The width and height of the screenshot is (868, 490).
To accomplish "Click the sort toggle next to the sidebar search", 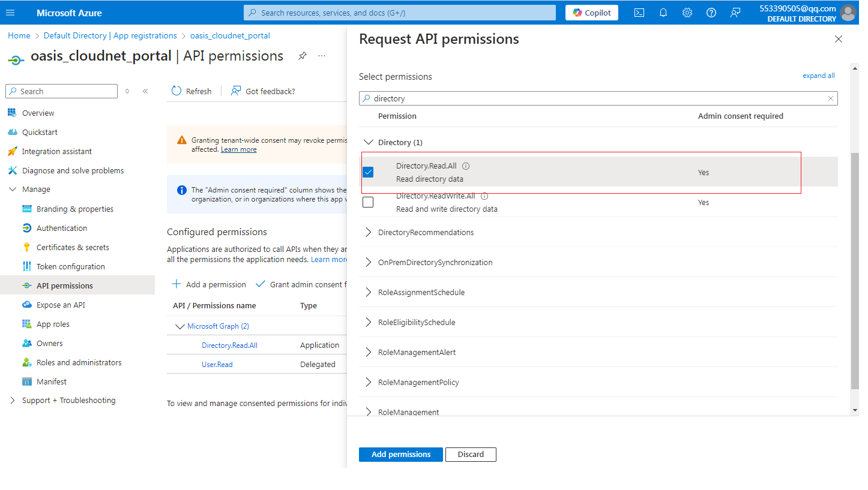I will pos(127,91).
